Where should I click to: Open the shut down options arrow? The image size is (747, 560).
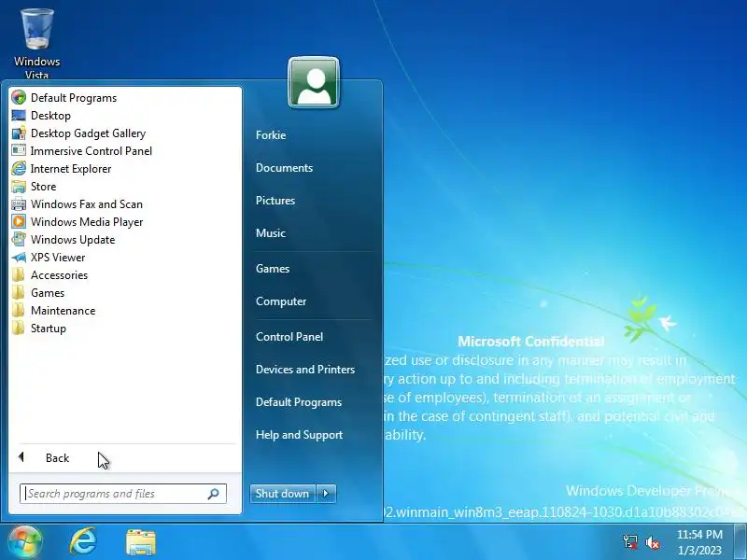pos(326,494)
